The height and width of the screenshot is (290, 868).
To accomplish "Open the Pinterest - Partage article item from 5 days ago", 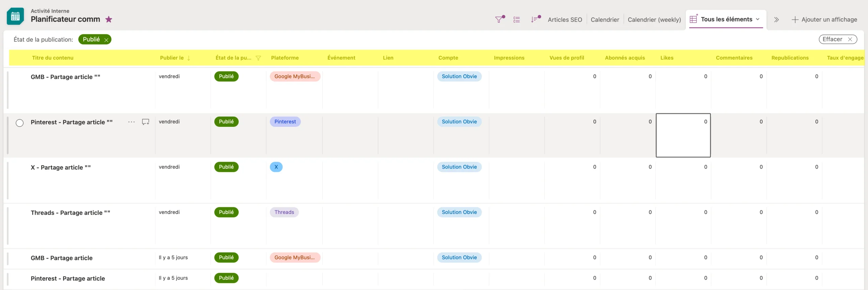I will point(68,278).
